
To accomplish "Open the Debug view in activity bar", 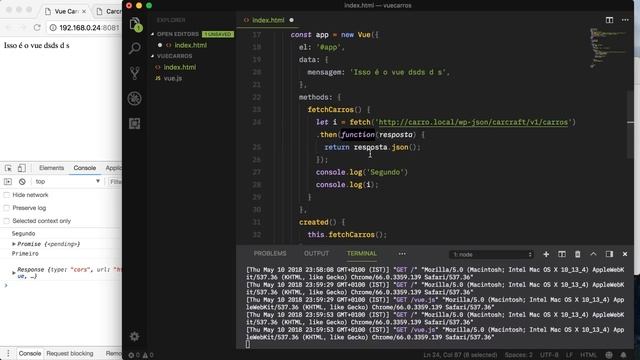I will pos(135,98).
